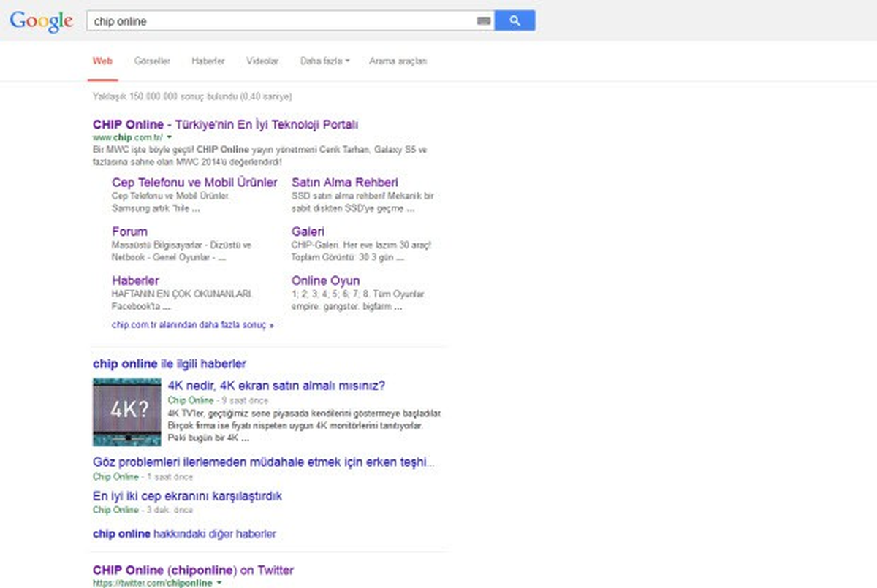
Task: Expand the Daha fazla dropdown menu
Action: pos(324,61)
